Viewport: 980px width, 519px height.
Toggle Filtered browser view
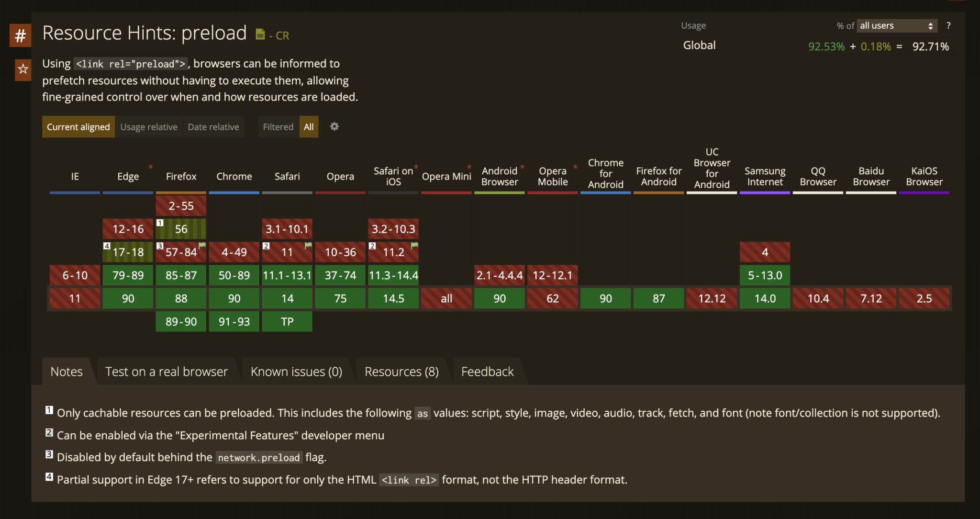[278, 126]
